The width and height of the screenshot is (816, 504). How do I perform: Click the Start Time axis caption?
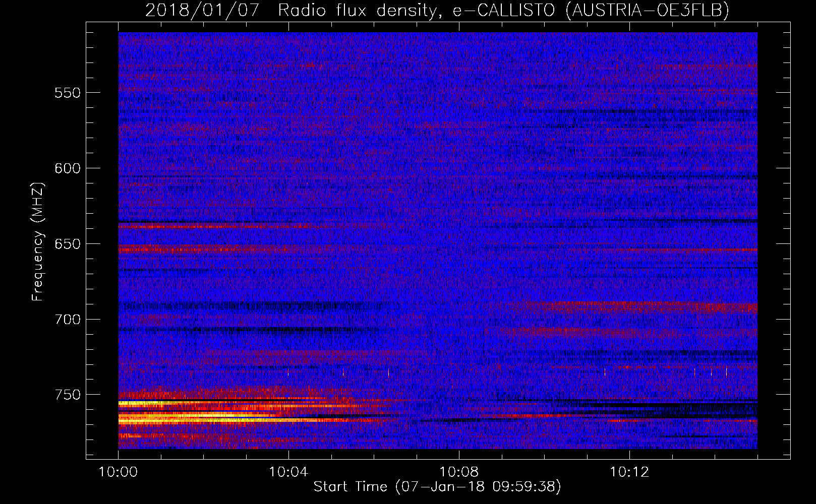437,487
